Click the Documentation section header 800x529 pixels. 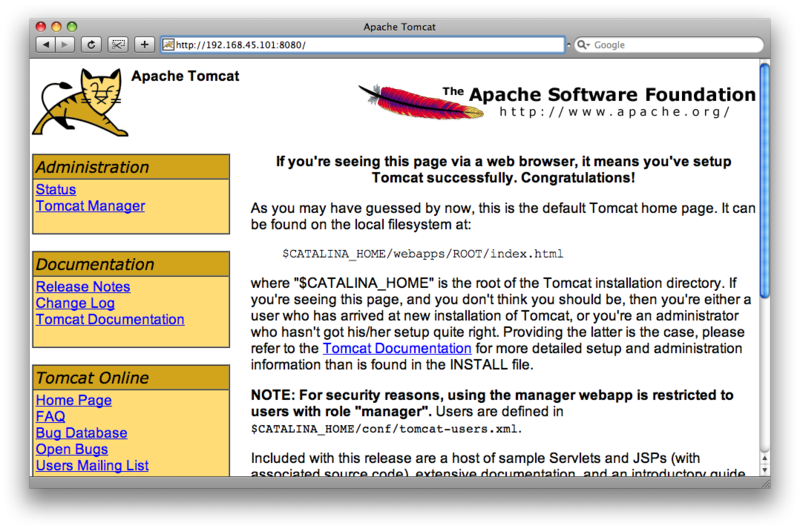click(131, 264)
